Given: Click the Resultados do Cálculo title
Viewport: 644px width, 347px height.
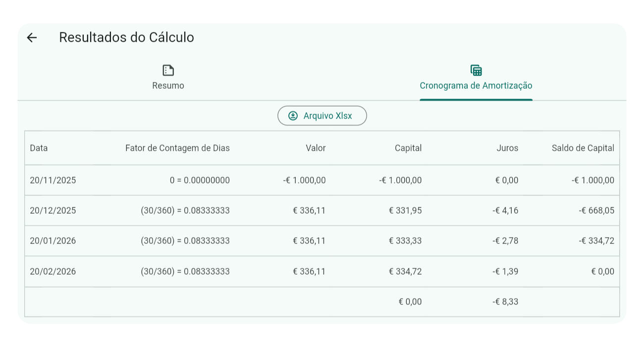Looking at the screenshot, I should (x=126, y=38).
